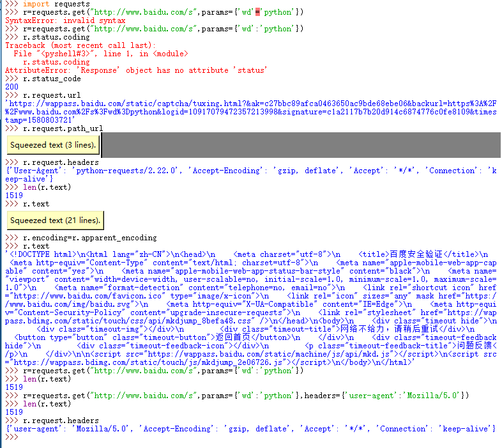Expand the "Squeezed text (21 lines)." button
This screenshot has width=502, height=448.
(56, 220)
